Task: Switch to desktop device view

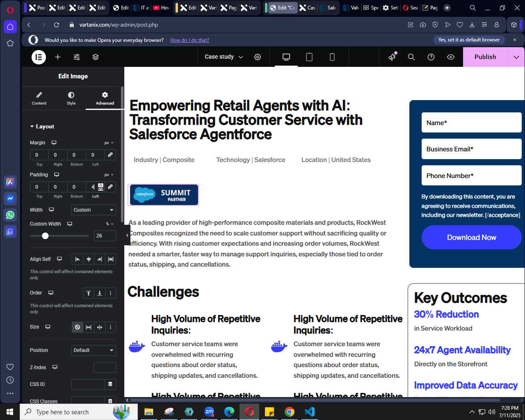Action: pyautogui.click(x=286, y=57)
